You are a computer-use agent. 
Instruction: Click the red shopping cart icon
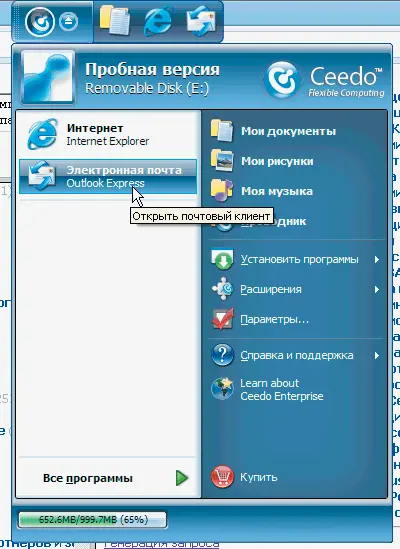[x=222, y=477]
